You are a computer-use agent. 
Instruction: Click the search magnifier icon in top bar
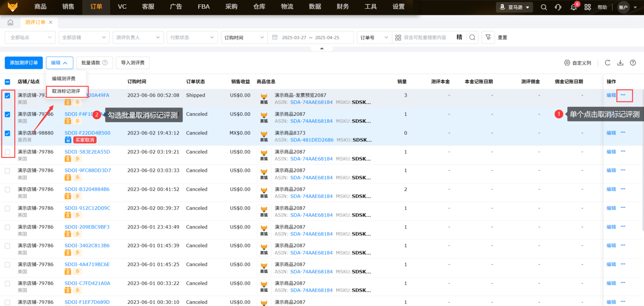click(544, 7)
